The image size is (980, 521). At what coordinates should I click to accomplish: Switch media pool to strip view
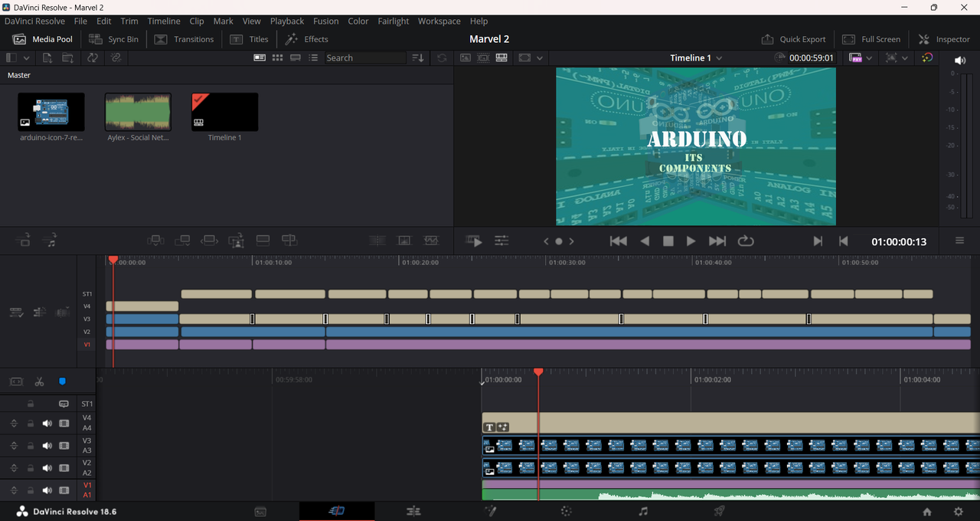pos(296,58)
